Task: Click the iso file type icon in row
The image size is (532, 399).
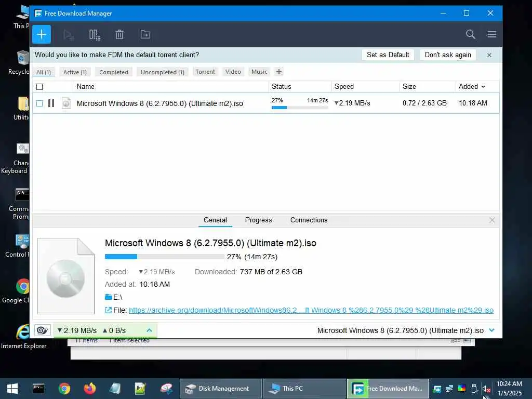Action: [66, 103]
